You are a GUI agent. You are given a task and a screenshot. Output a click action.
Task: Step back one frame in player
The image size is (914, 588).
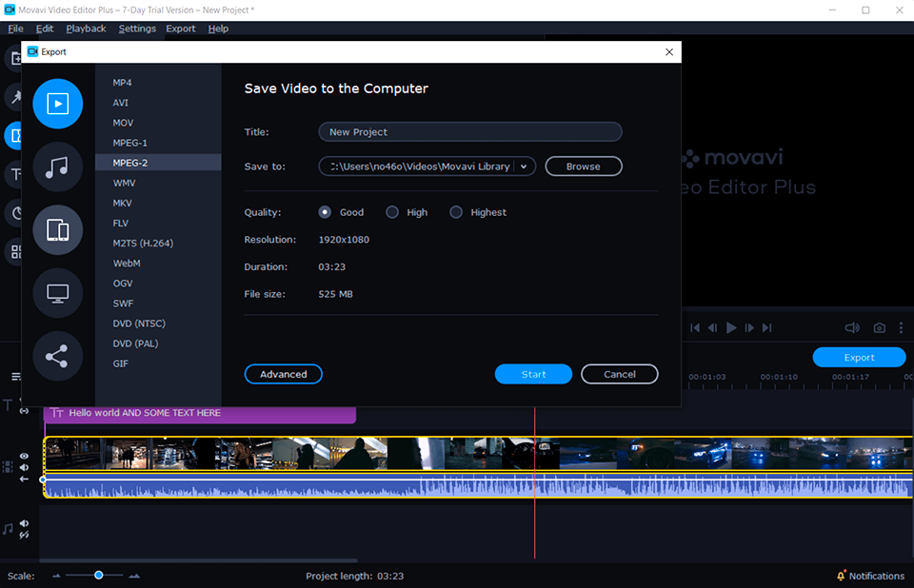(x=712, y=327)
